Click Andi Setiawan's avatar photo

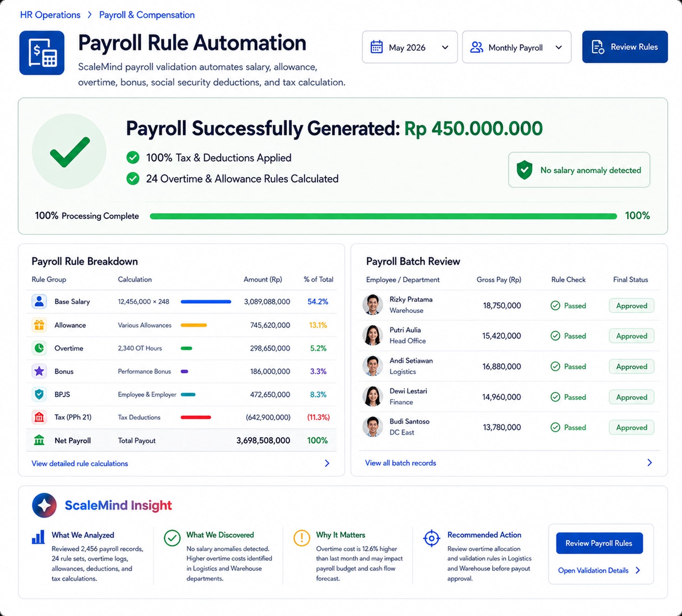(373, 366)
